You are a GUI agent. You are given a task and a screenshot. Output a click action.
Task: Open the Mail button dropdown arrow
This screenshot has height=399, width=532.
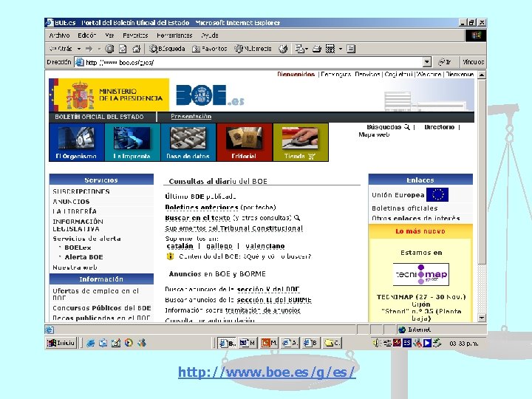coord(307,49)
